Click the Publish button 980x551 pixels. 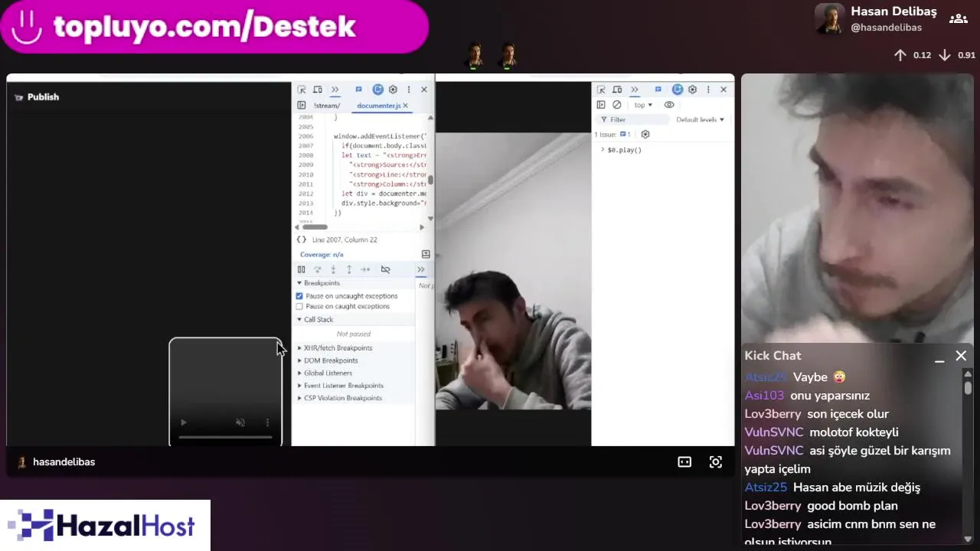coord(37,97)
